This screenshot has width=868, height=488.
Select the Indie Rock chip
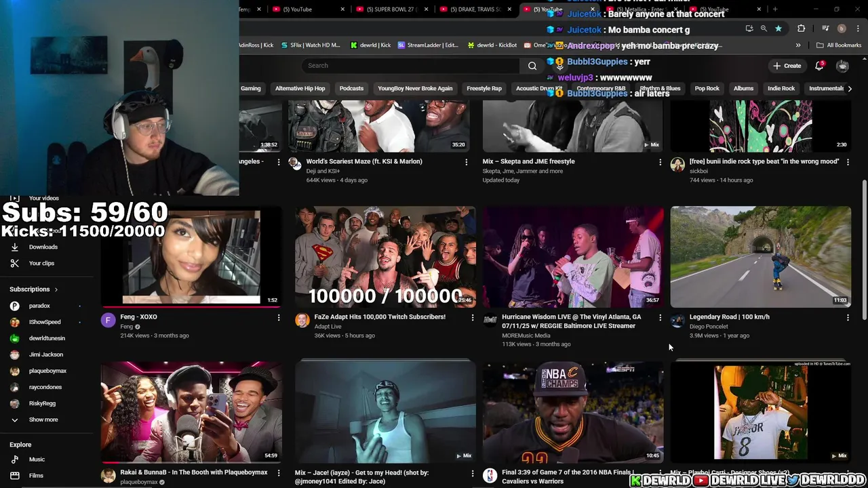[x=781, y=88]
